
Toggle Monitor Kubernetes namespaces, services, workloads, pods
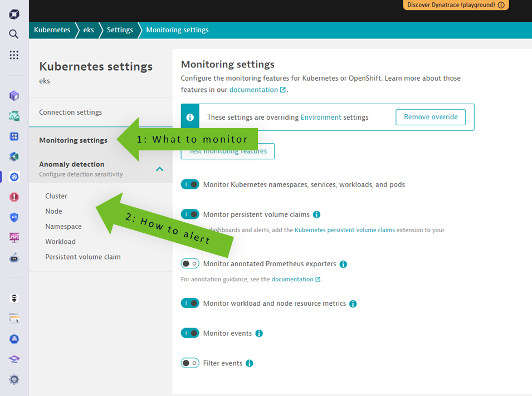click(190, 184)
